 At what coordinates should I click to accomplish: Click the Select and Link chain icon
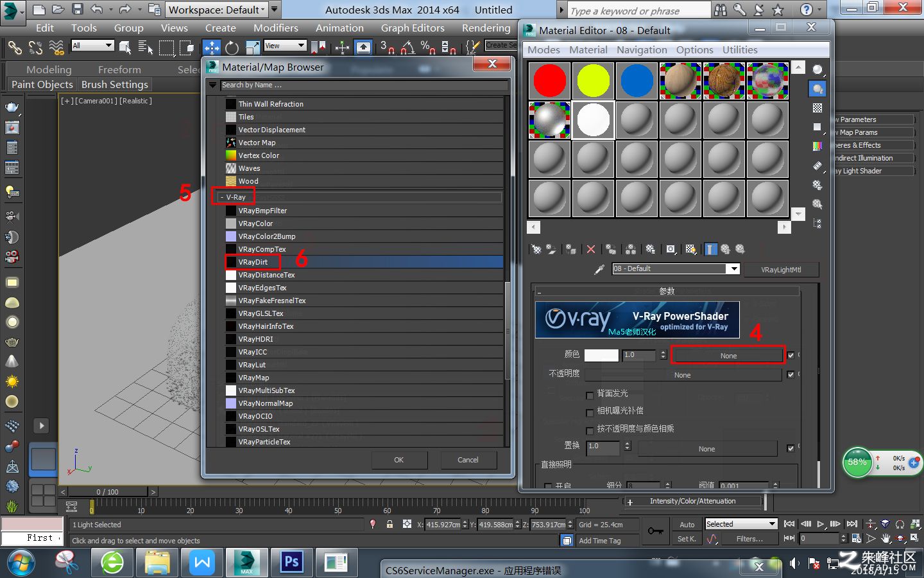[14, 48]
